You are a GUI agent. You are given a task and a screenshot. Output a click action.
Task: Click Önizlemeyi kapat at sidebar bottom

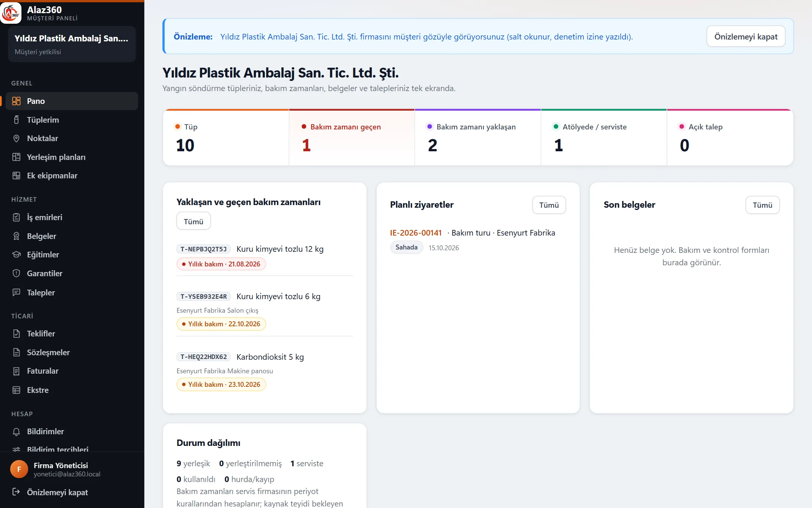click(57, 492)
